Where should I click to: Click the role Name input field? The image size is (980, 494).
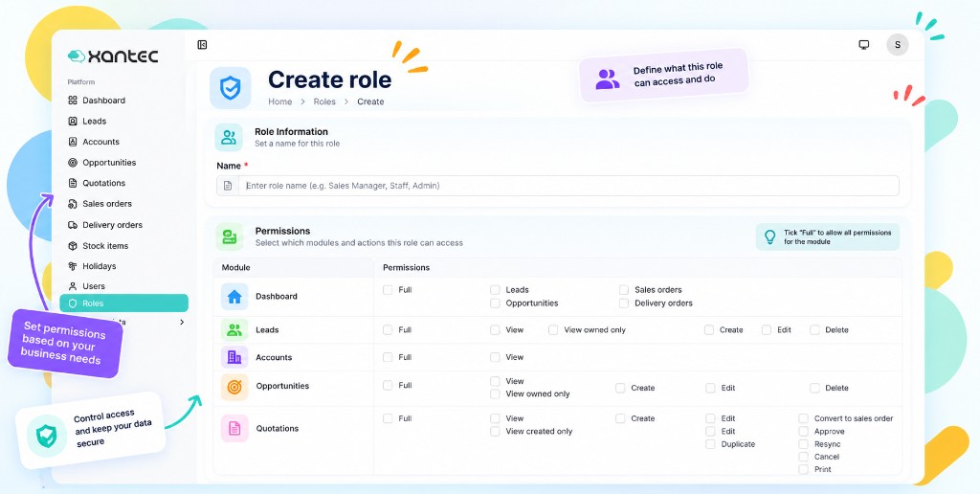[558, 186]
